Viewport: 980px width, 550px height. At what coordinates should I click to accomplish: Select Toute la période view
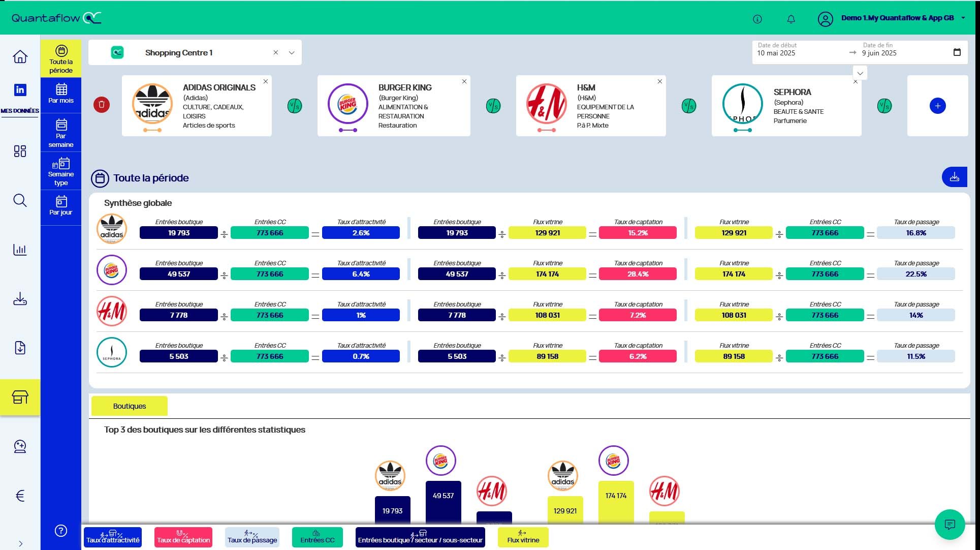(61, 59)
